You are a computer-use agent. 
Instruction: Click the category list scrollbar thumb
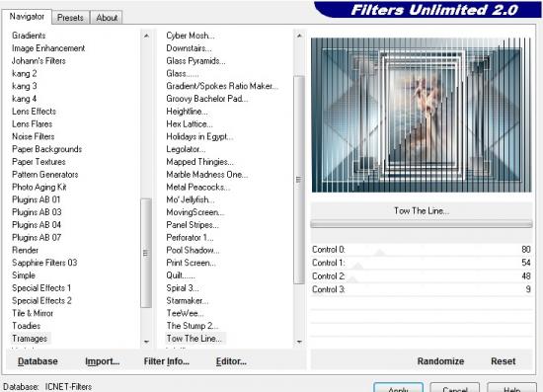[x=146, y=253]
